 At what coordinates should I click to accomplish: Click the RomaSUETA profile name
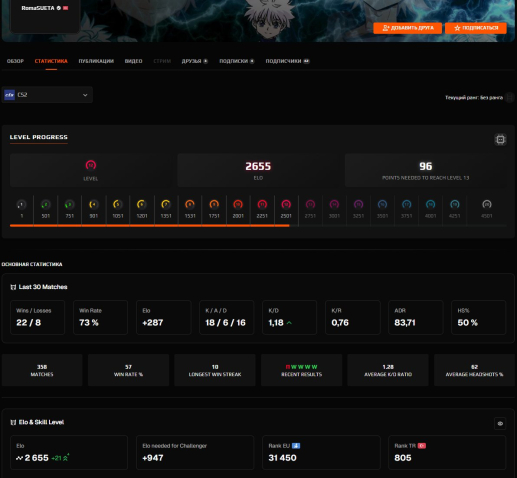(38, 8)
